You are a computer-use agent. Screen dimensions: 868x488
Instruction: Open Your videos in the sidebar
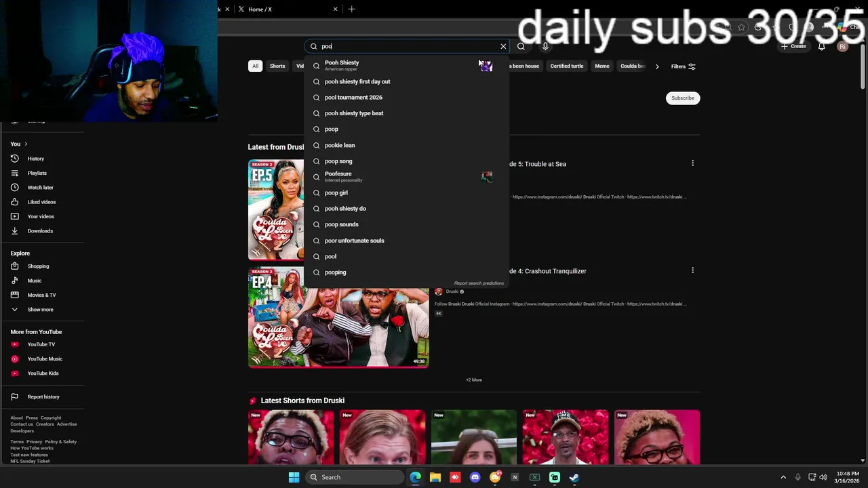click(x=41, y=216)
